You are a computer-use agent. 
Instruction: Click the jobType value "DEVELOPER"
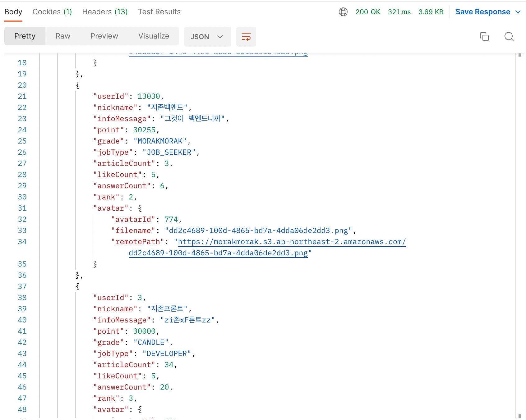click(x=167, y=354)
